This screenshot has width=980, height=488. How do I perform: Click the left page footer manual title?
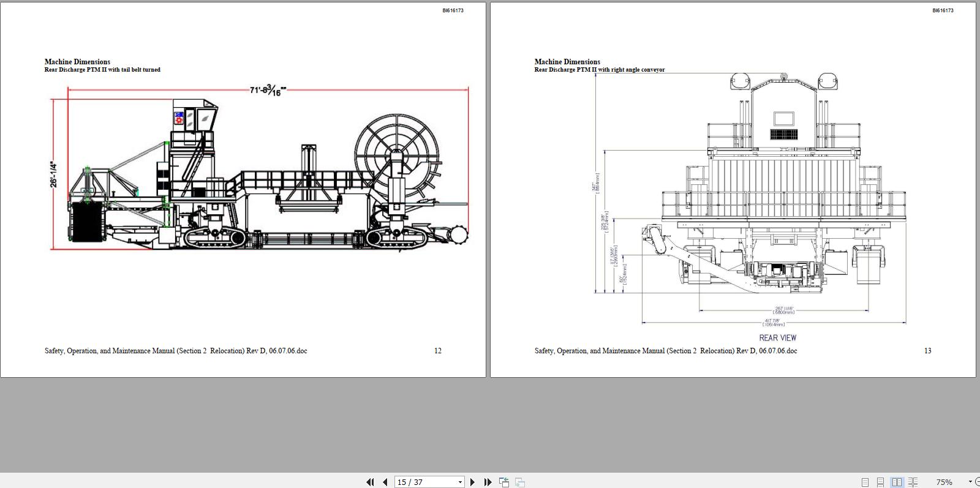(x=176, y=351)
